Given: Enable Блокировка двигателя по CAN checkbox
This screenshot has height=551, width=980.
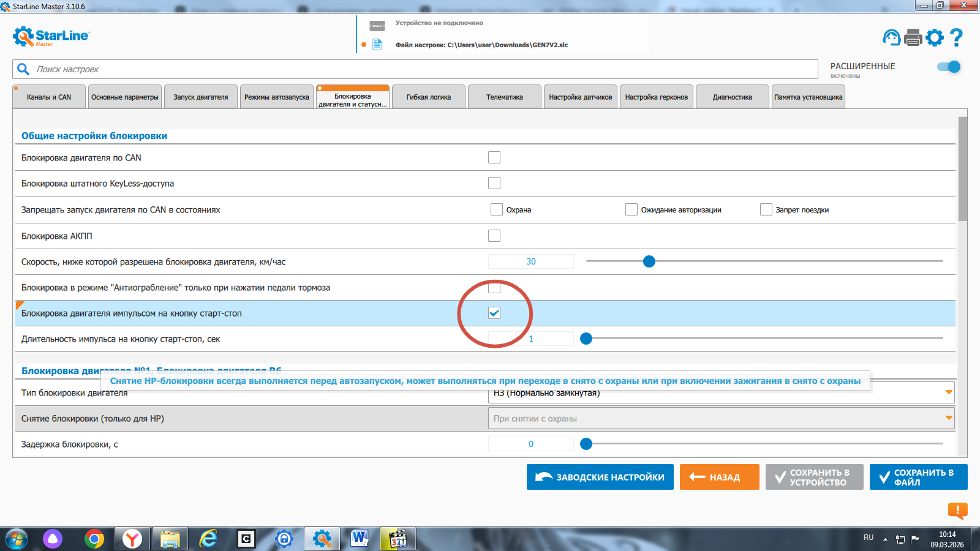Looking at the screenshot, I should point(494,157).
